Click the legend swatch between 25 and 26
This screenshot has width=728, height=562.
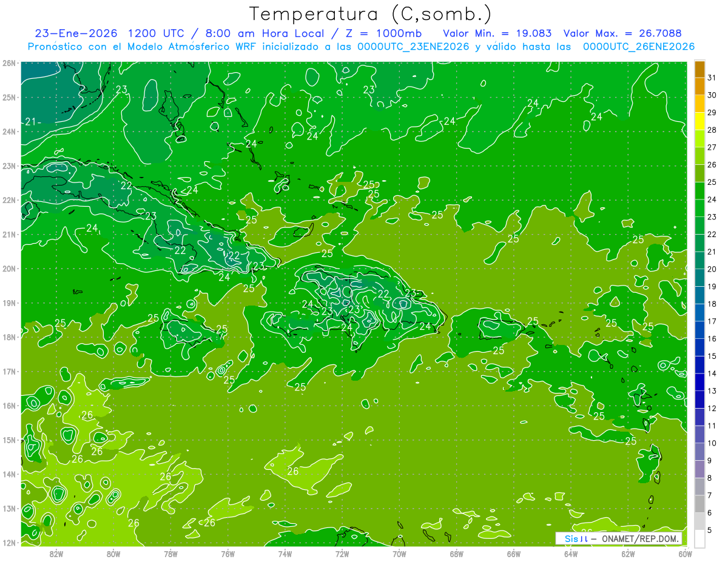(x=699, y=173)
